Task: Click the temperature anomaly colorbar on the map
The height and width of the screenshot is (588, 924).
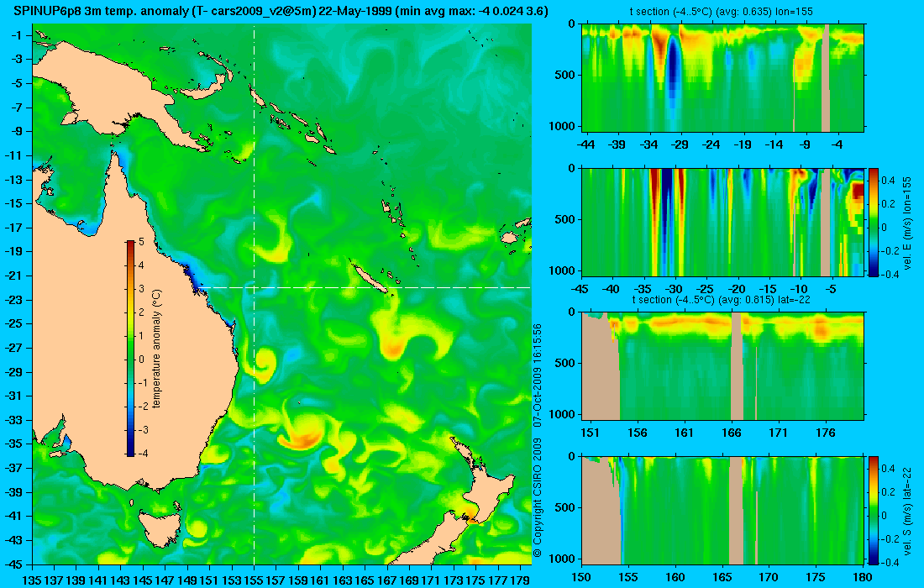Action: [x=130, y=349]
